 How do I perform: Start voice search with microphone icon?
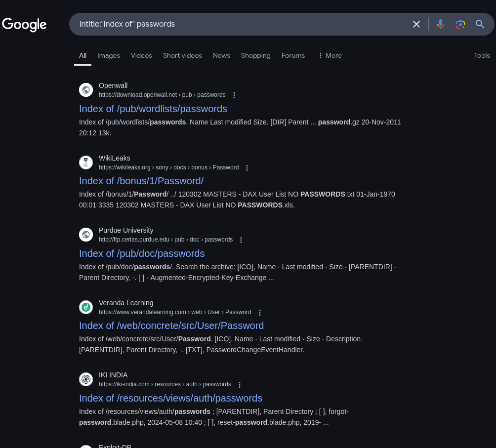[x=440, y=24]
